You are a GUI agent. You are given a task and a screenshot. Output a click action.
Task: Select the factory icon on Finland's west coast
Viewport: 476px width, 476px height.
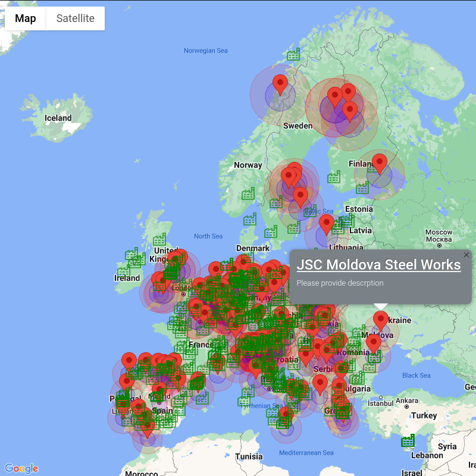[334, 177]
